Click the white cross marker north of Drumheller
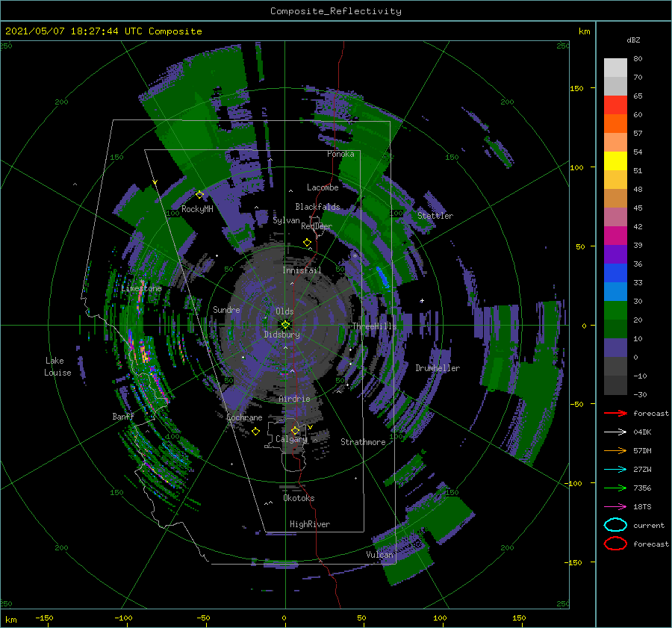 click(422, 301)
